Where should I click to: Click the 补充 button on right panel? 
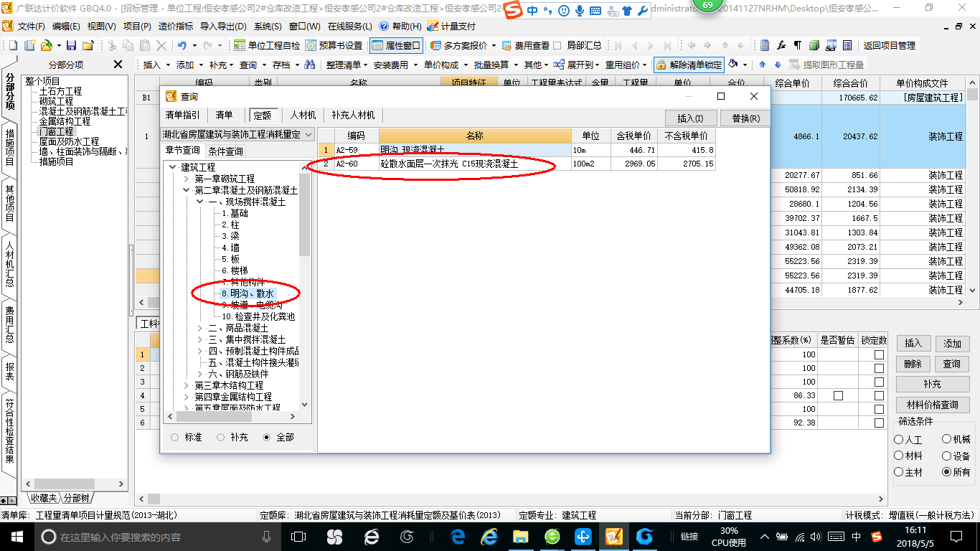[932, 384]
